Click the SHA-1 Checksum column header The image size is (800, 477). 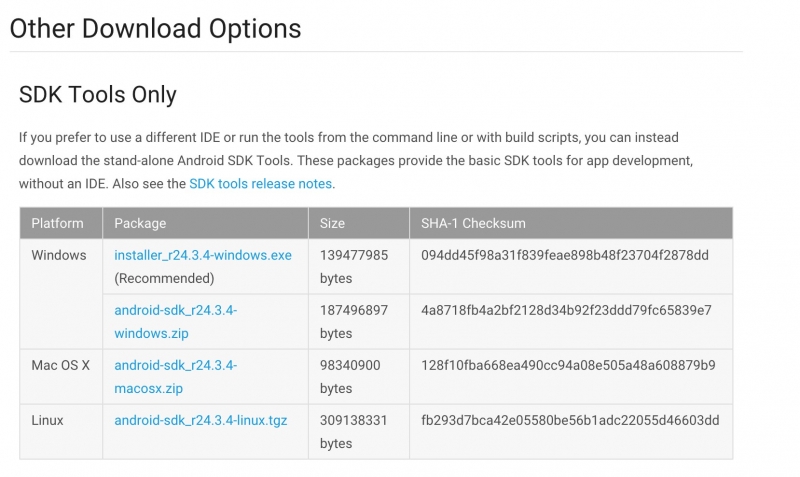(x=473, y=223)
